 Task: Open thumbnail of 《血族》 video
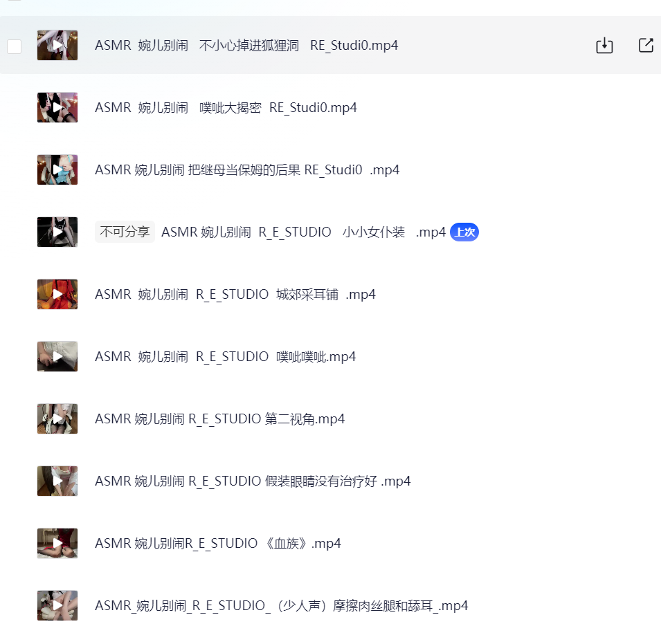pyautogui.click(x=57, y=543)
